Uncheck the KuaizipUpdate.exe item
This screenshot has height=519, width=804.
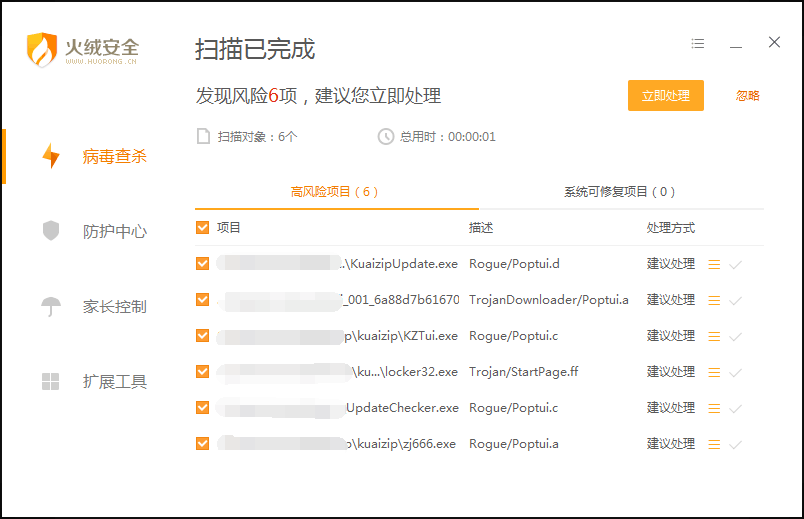(203, 264)
